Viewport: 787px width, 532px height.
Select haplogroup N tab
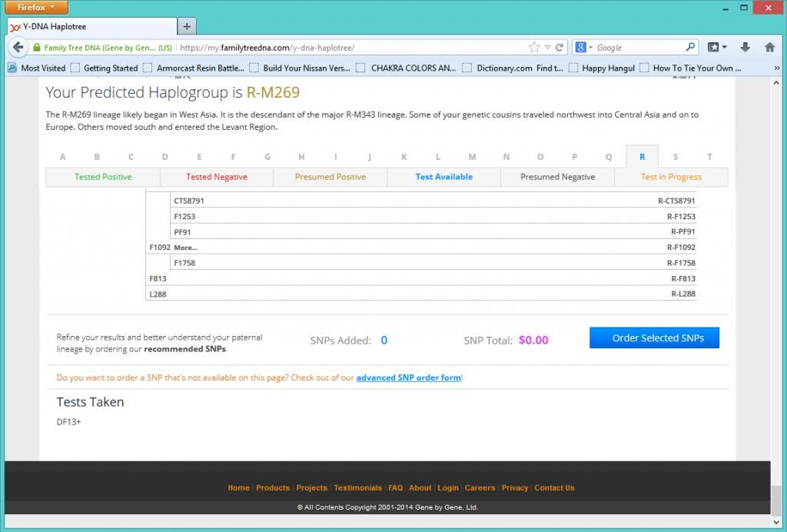(506, 157)
